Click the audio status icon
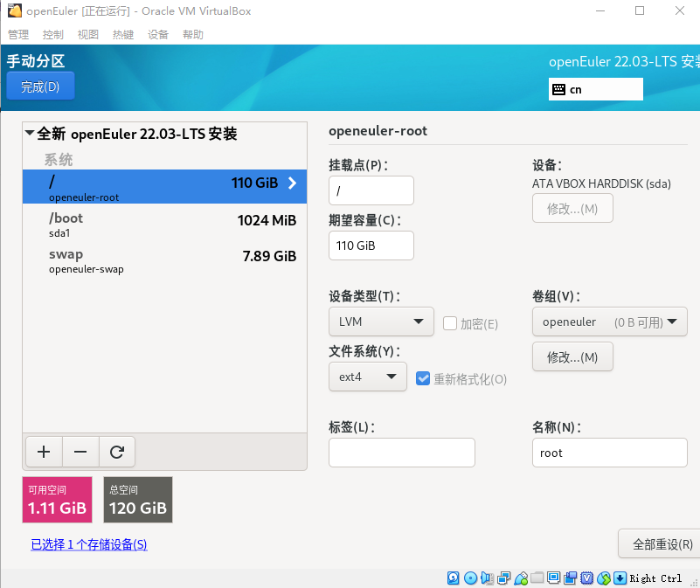Image resolution: width=700 pixels, height=588 pixels. pyautogui.click(x=487, y=578)
